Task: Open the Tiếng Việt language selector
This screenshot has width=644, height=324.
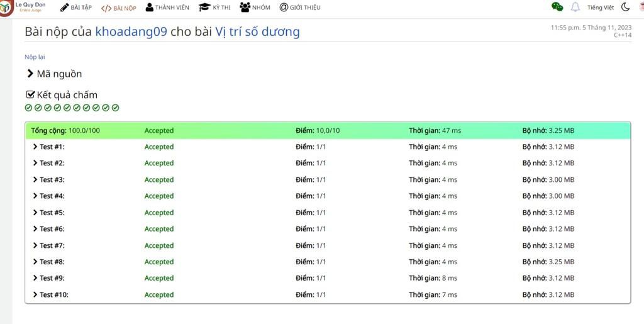Action: (x=601, y=8)
